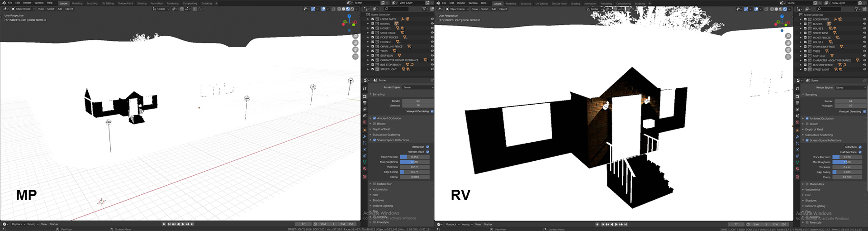Open the Texture checker tab in the MP properties editor

pos(365,177)
